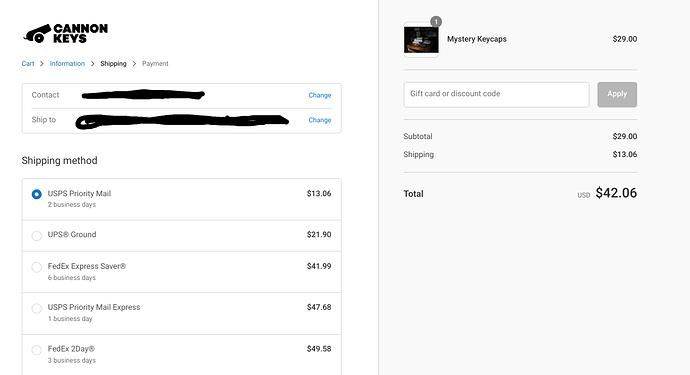Return to Information breadcrumb step
This screenshot has width=690, height=375.
coord(67,63)
